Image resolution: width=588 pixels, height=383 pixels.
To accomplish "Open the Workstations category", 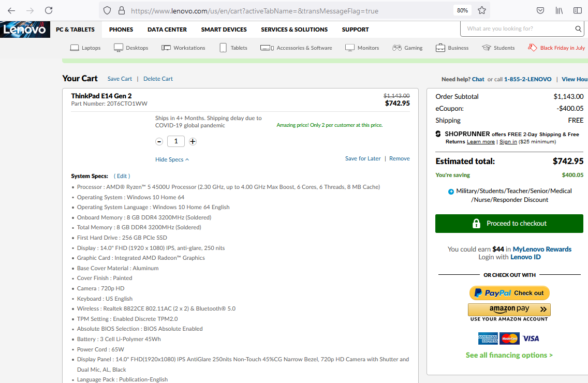I will [183, 48].
